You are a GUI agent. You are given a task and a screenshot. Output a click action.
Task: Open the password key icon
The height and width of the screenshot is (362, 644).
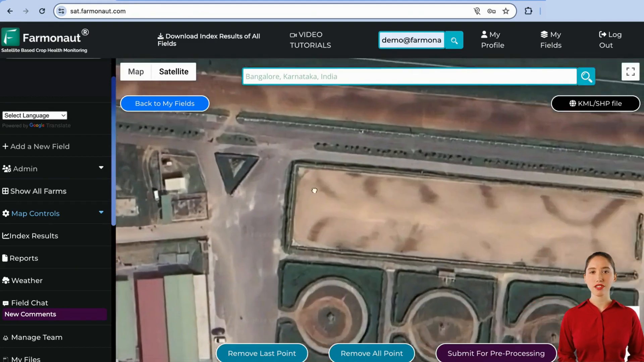[x=491, y=11]
